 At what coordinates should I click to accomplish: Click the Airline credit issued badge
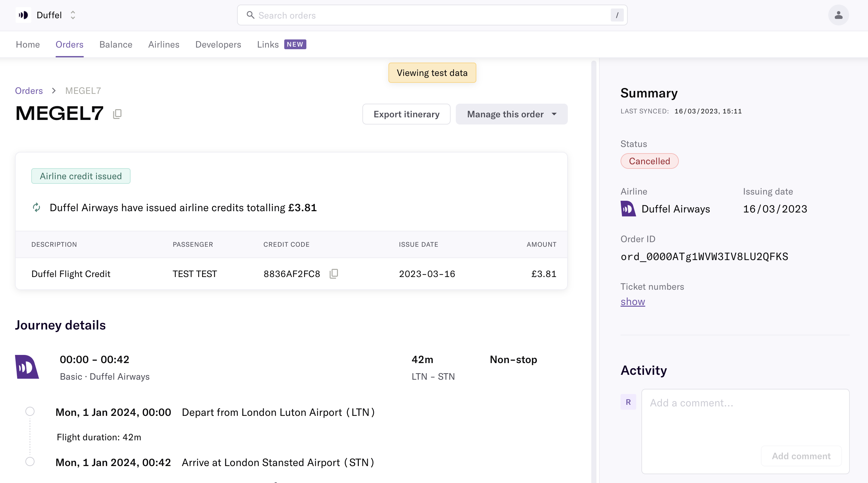tap(81, 176)
